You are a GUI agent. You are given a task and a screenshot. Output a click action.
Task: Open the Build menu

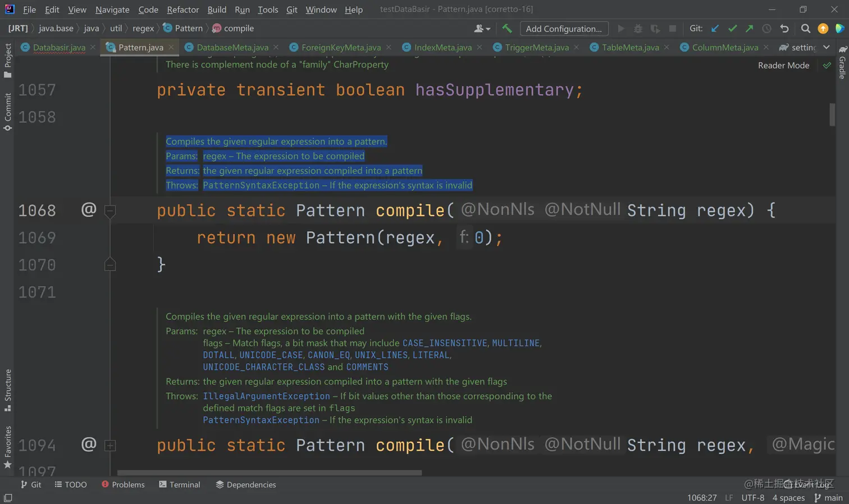[217, 10]
